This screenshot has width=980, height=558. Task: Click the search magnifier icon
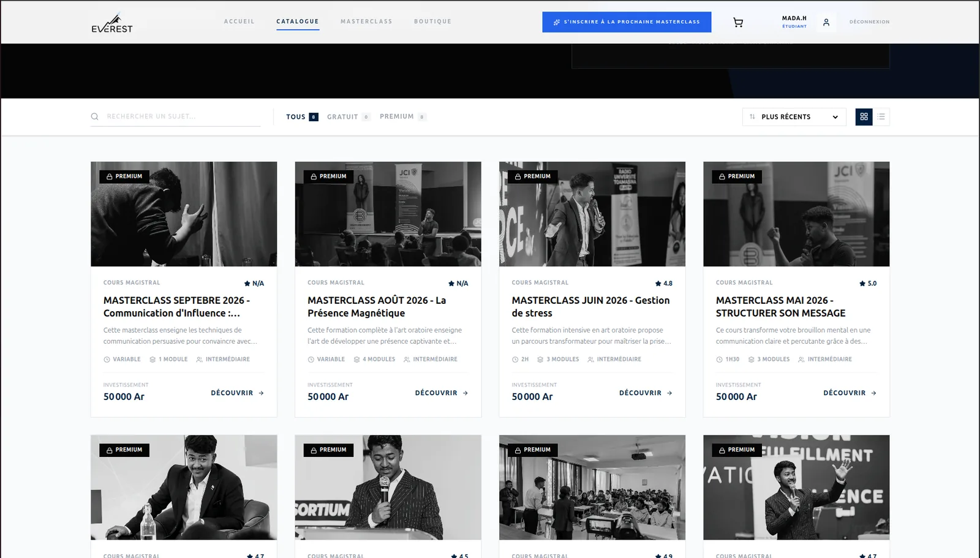tap(95, 116)
